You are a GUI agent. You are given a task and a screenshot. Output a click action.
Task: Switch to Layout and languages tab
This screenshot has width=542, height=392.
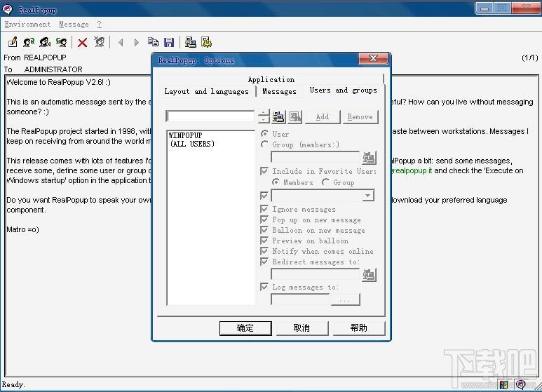206,92
